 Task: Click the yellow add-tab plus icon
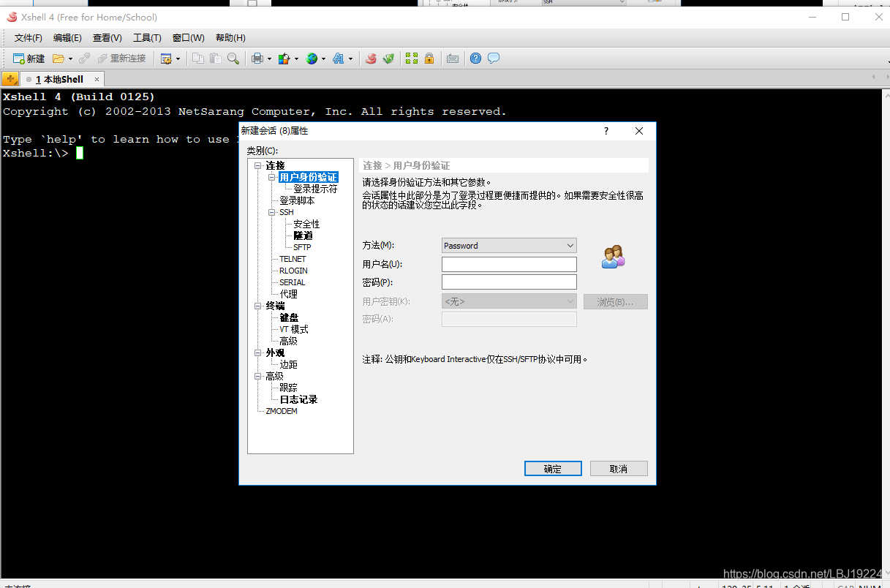click(x=10, y=79)
